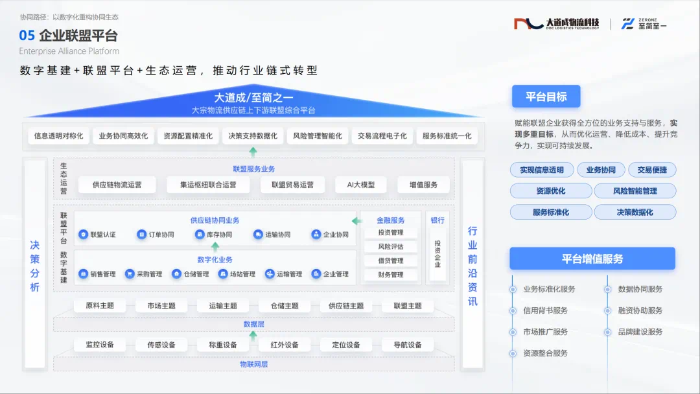Click the 订单协同 round icon
The height and width of the screenshot is (394, 700).
pos(142,234)
